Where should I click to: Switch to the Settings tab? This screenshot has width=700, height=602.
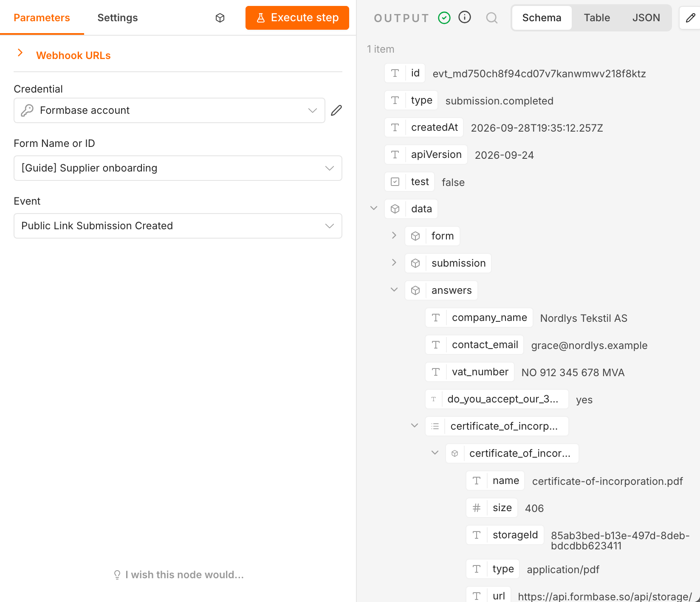[118, 18]
